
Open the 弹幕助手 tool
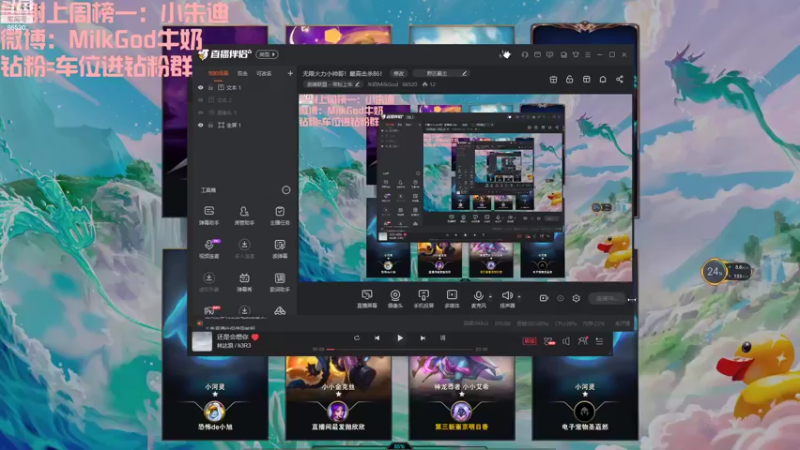209,215
